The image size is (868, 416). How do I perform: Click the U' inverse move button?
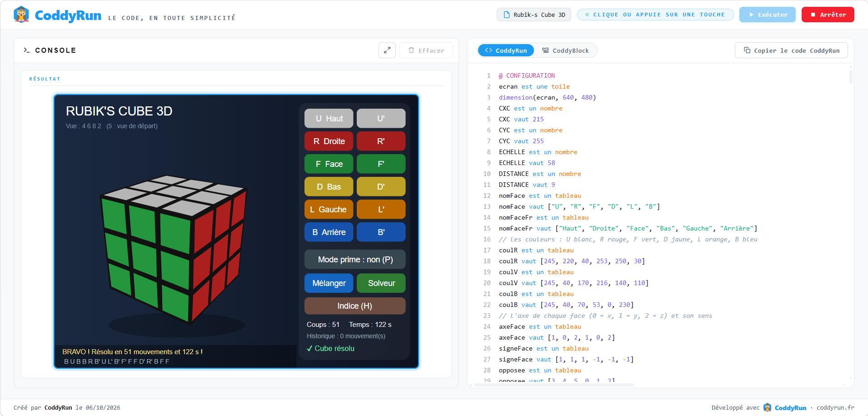coord(381,118)
